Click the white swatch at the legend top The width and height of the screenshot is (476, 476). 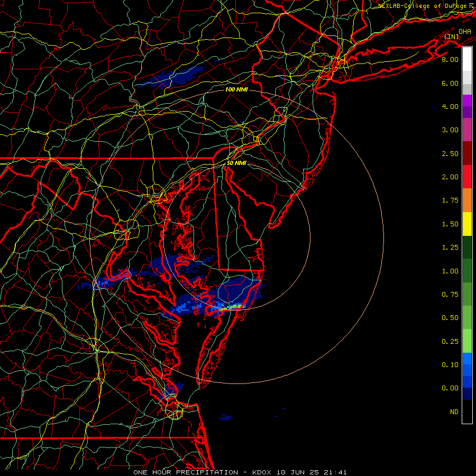click(x=467, y=59)
